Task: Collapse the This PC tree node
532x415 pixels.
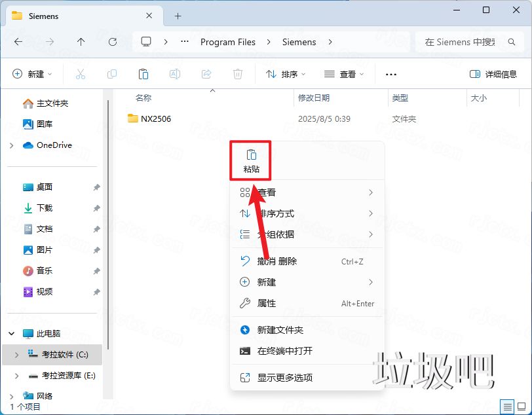Action: click(12, 334)
